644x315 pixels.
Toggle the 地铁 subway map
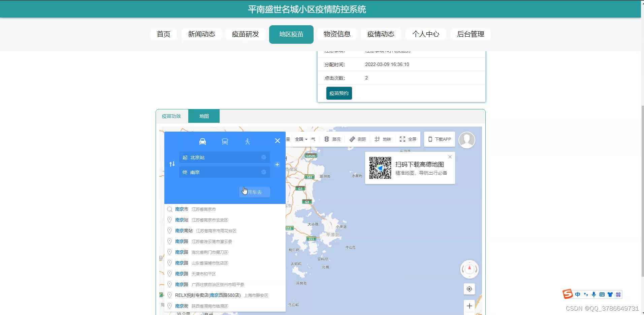(x=383, y=139)
